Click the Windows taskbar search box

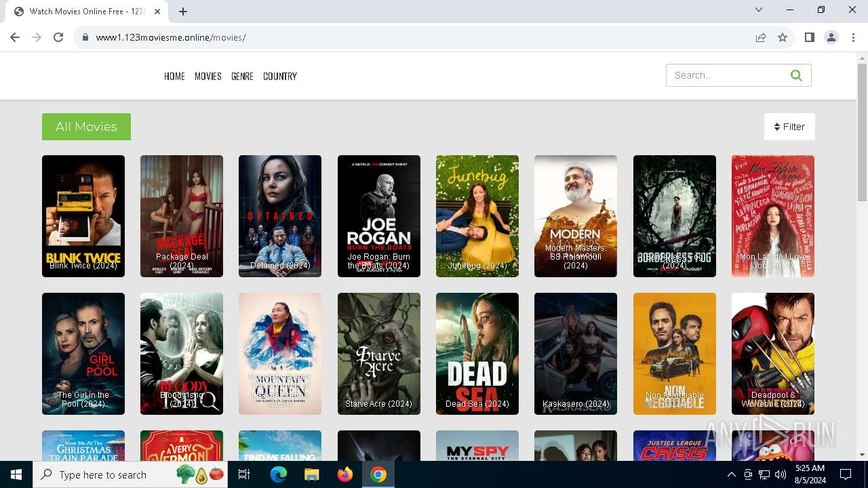[x=130, y=474]
